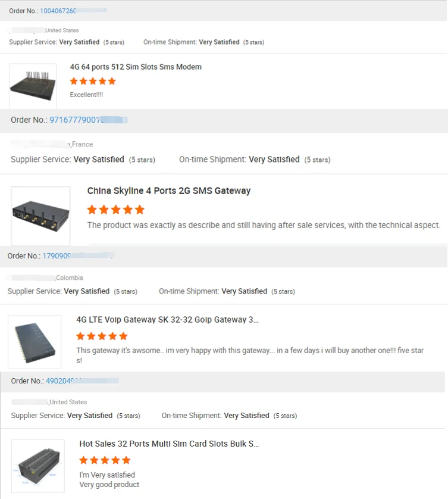Click the stars for Hot Sales 32 Ports product

coord(105,460)
